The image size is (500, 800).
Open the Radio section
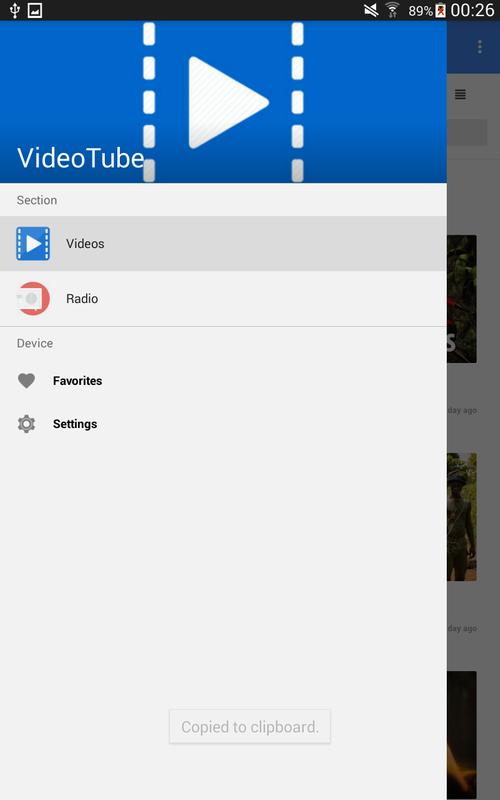click(223, 298)
